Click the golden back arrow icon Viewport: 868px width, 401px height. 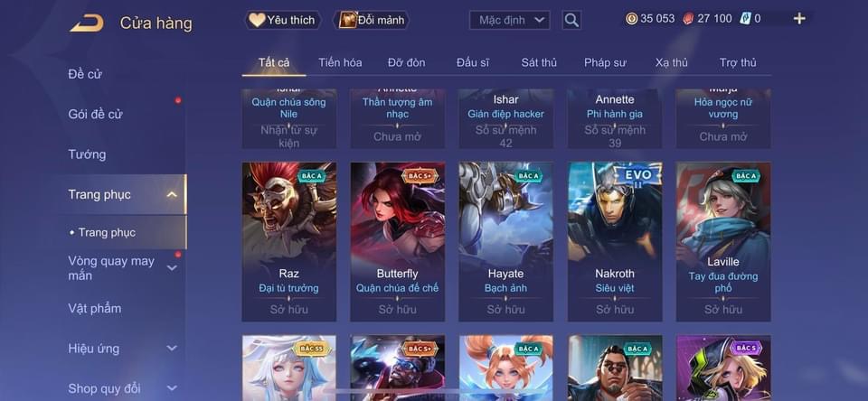[x=87, y=23]
